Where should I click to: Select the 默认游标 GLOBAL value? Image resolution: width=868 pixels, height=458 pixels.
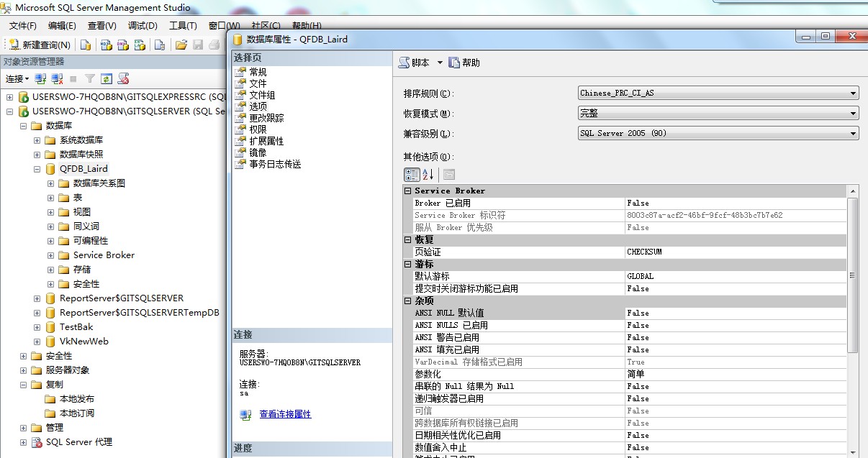736,276
